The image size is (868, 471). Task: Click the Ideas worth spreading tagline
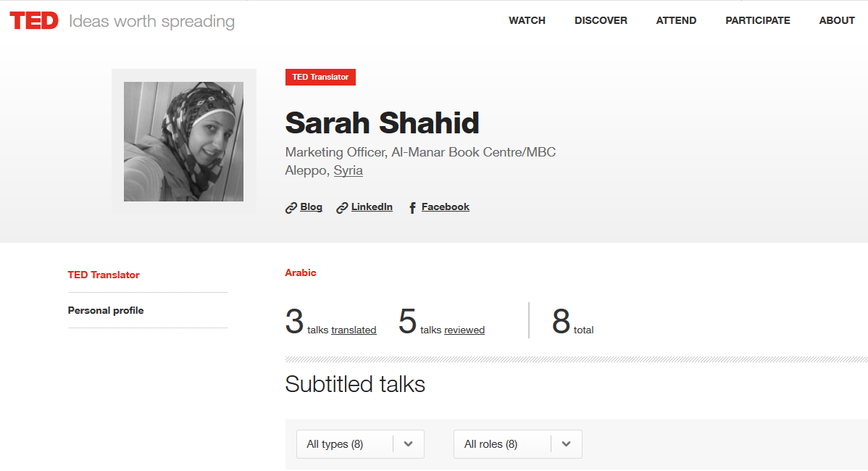(x=151, y=22)
